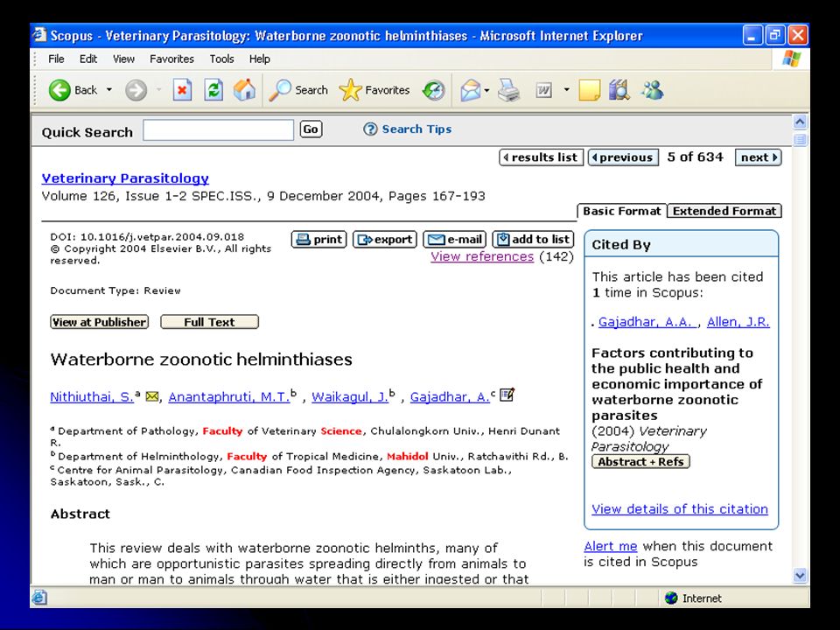840x630 pixels.
Task: Click the Forward arrow icon
Action: coord(136,90)
